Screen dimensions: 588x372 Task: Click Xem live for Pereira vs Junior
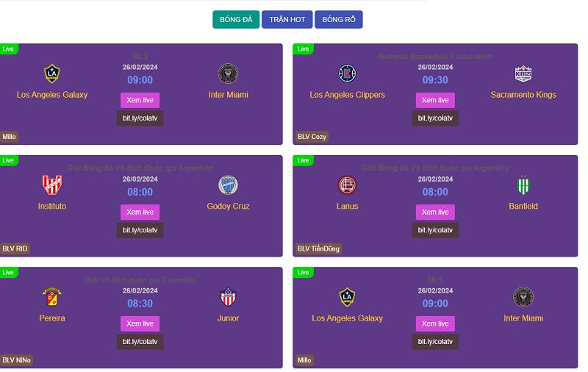tap(140, 323)
